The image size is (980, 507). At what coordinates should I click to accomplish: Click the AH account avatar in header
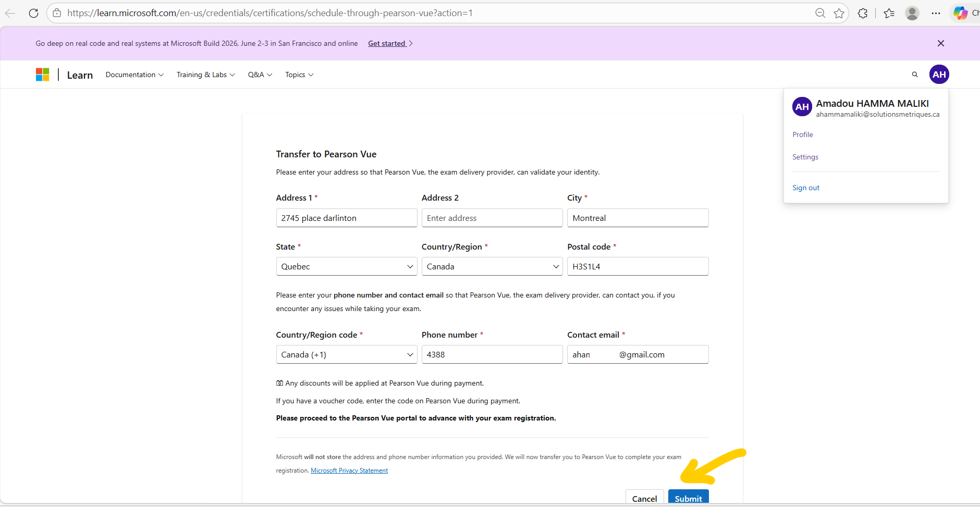coord(939,75)
